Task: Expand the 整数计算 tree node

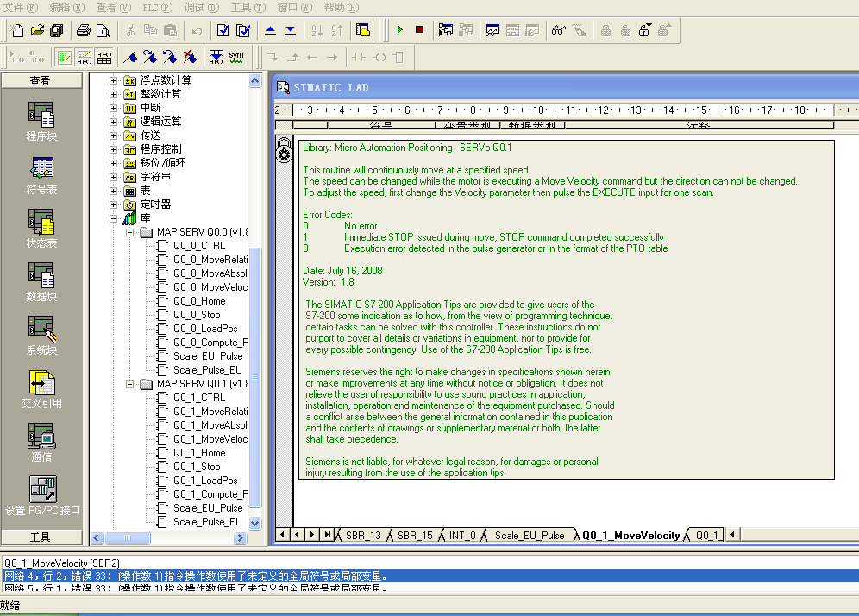Action: coord(113,94)
